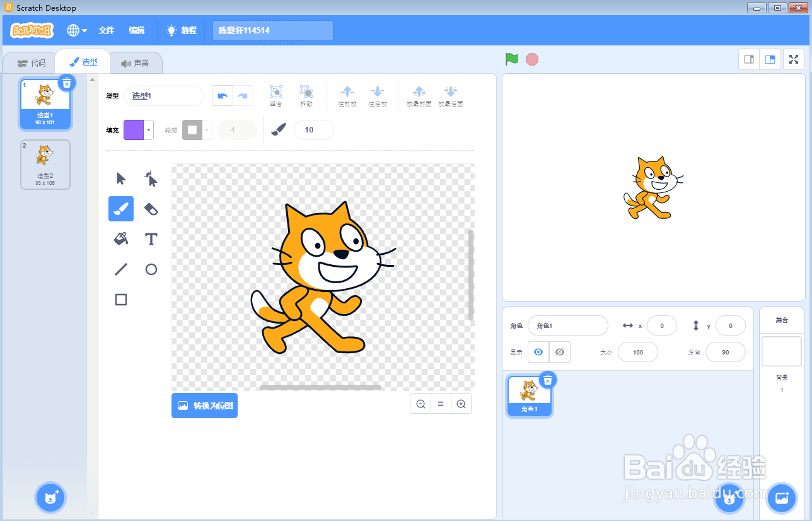This screenshot has width=812, height=521.
Task: Click the choose a sprite button
Action: click(x=729, y=500)
